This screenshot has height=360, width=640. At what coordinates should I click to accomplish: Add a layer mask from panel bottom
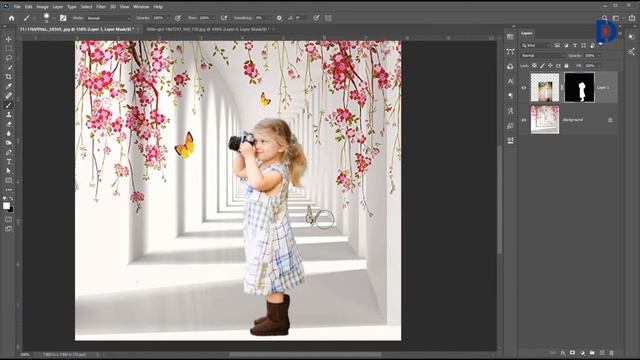tap(573, 353)
